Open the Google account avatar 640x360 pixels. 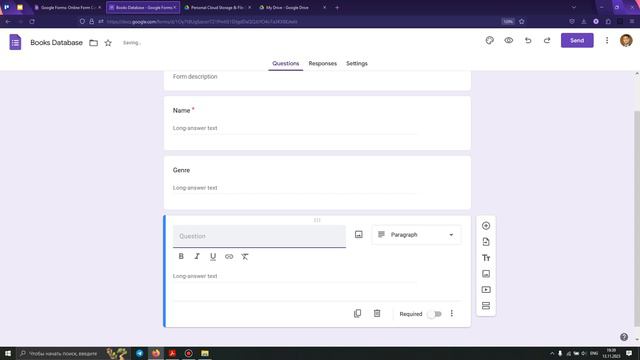(626, 40)
